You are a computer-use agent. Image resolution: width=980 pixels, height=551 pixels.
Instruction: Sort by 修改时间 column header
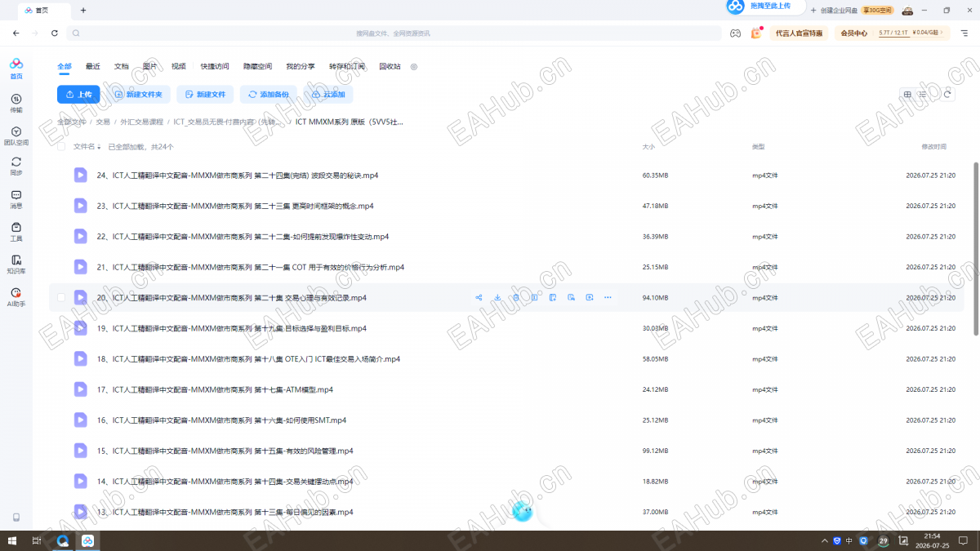[x=933, y=147]
